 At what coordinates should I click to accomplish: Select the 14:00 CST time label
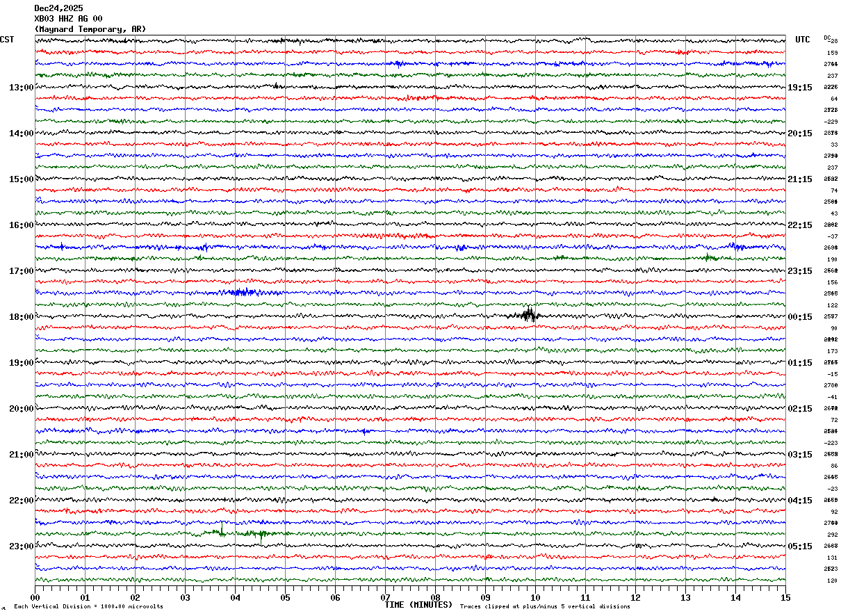21,133
